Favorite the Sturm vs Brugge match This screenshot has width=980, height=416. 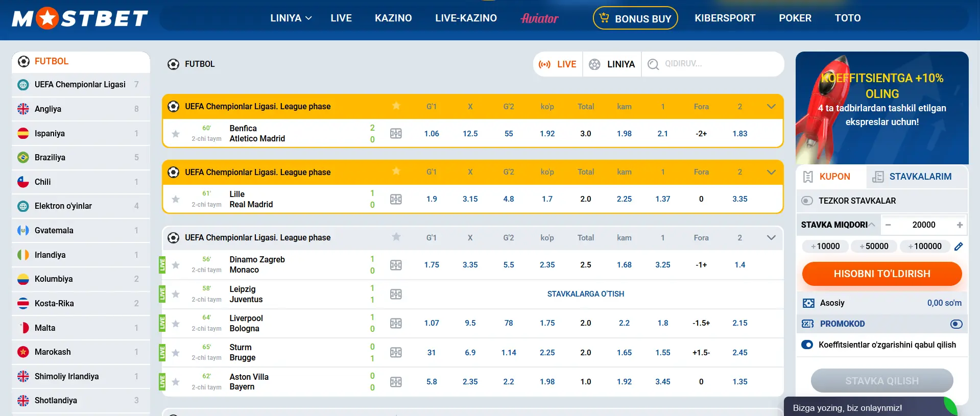[176, 353]
